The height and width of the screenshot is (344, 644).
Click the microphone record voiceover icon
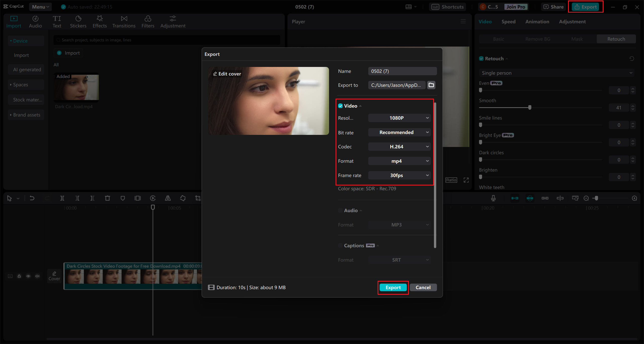tap(493, 198)
